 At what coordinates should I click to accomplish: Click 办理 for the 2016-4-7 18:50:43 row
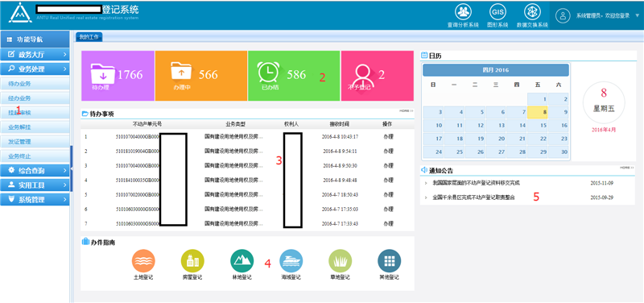click(388, 194)
